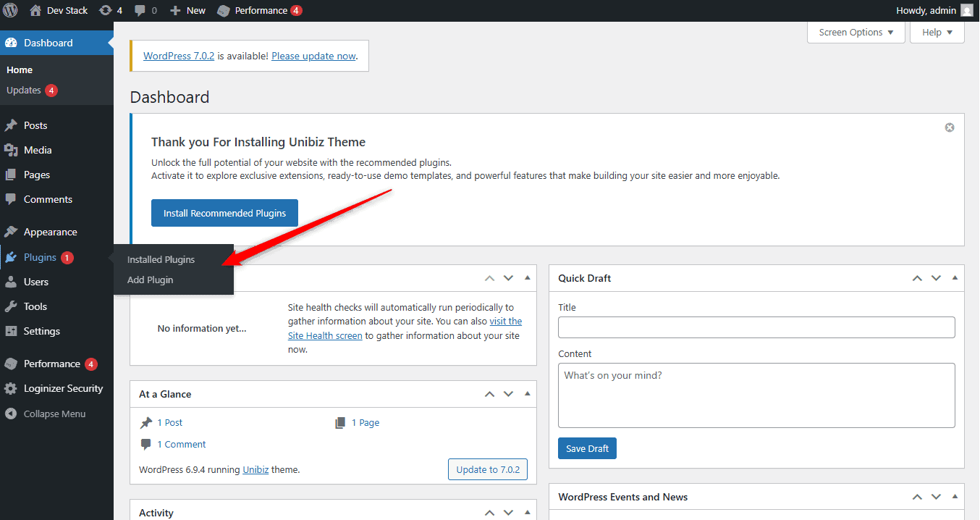Click the Appearance paintbrush icon
This screenshot has width=980, height=520.
pyautogui.click(x=11, y=232)
